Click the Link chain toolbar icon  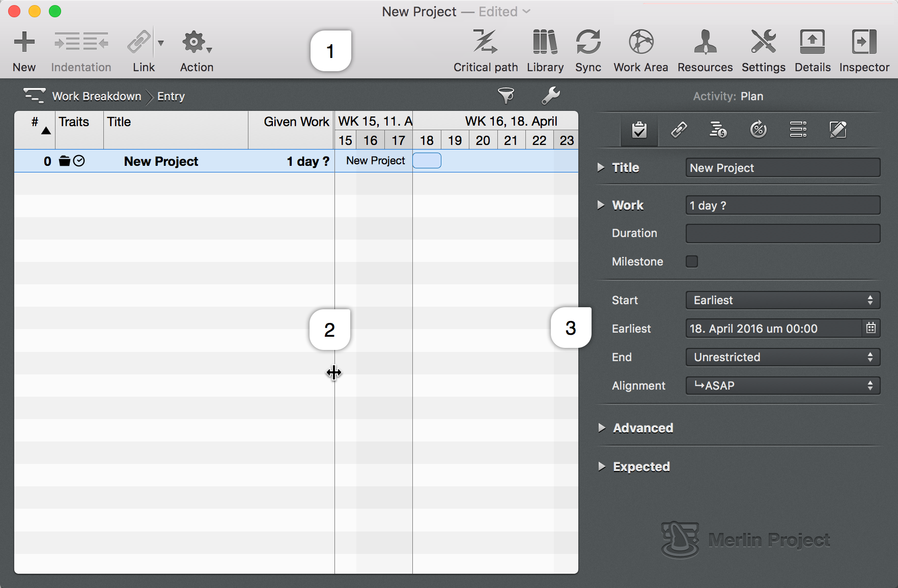(x=139, y=42)
